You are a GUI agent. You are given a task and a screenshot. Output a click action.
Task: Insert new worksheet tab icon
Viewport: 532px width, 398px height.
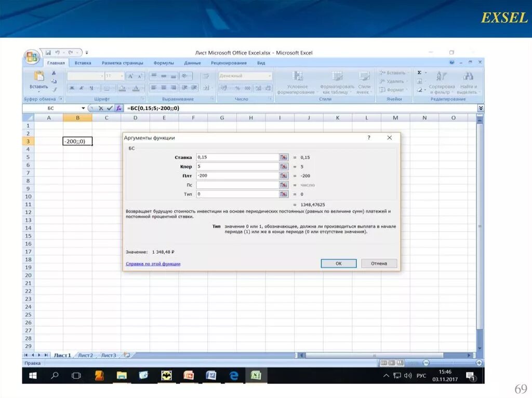127,355
